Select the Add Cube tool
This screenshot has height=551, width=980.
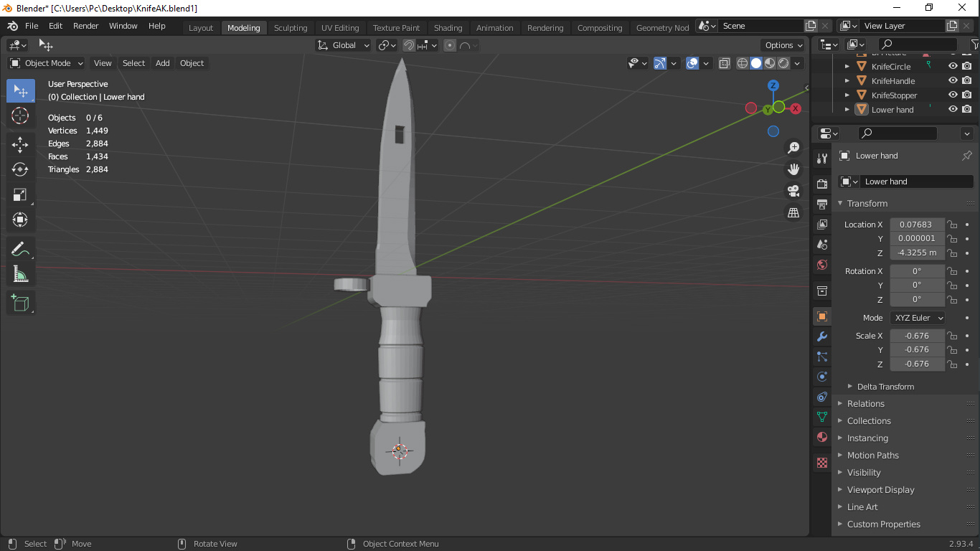(20, 303)
